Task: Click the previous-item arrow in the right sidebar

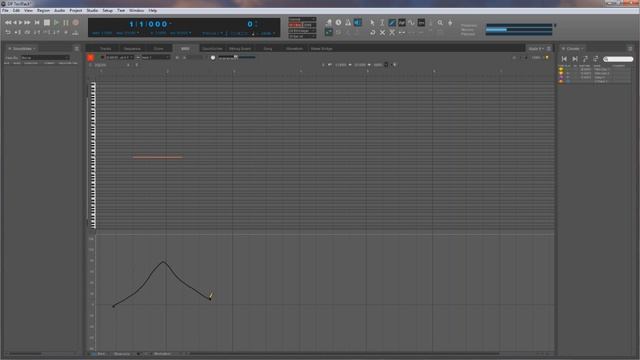Action: coord(564,59)
